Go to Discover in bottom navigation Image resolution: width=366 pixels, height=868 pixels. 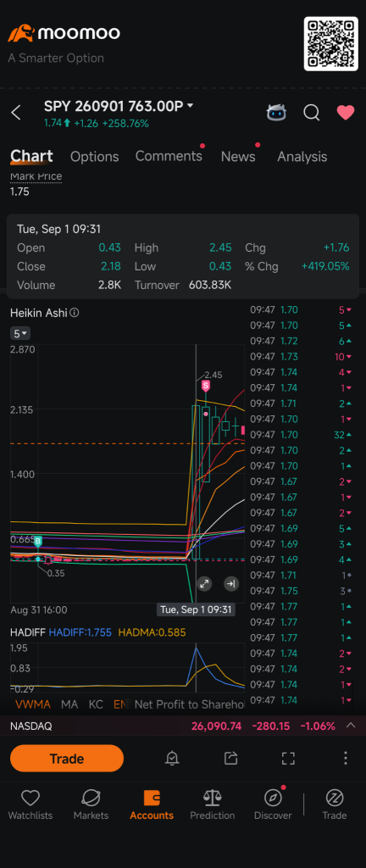(x=273, y=804)
